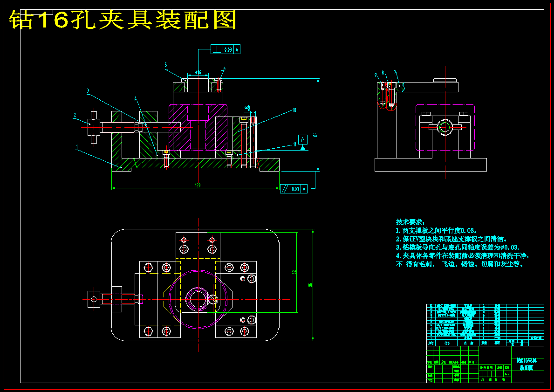
Task: Select part balloon number 7 in side view
Action: [396, 72]
